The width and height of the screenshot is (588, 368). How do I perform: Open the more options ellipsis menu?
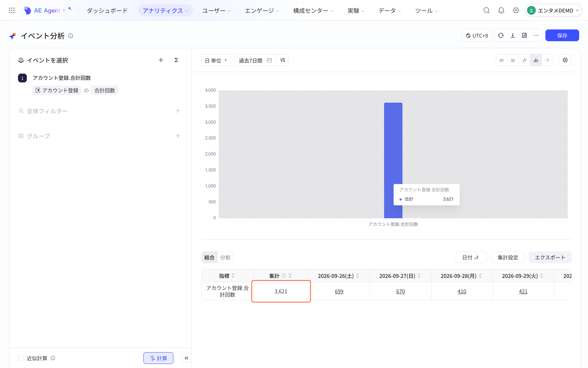(x=536, y=36)
